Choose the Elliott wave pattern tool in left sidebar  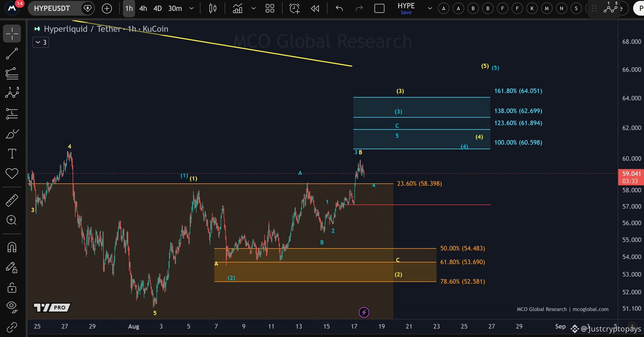pyautogui.click(x=12, y=93)
